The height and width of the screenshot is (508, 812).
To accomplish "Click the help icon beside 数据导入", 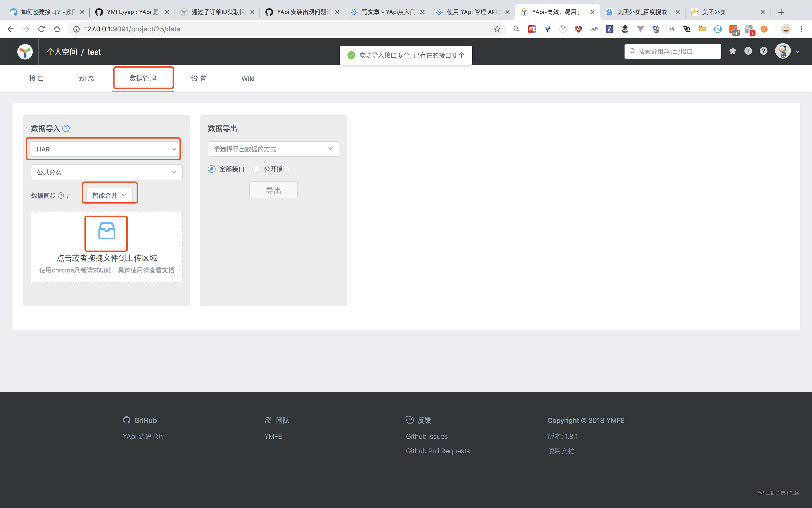I will 66,128.
